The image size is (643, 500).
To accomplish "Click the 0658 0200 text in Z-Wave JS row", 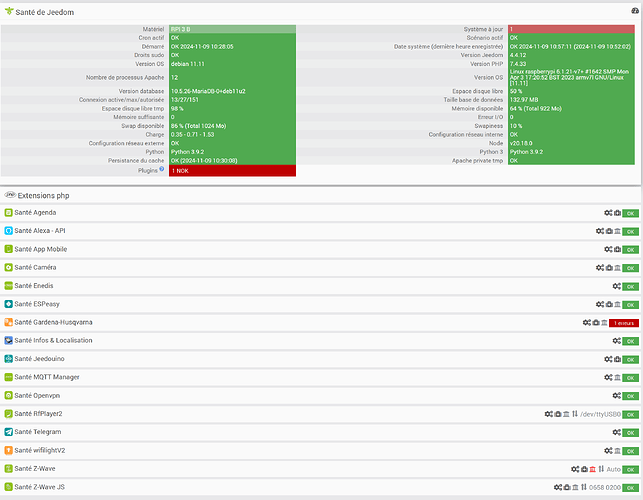I will pyautogui.click(x=605, y=488).
